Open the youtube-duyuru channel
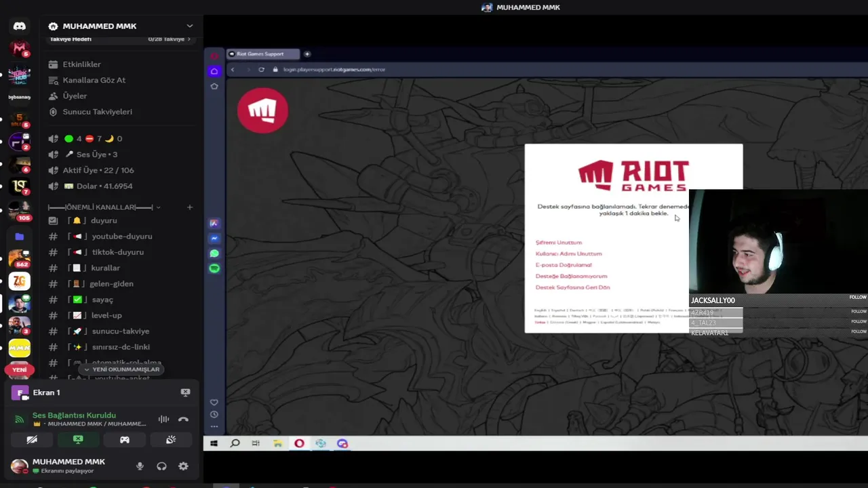Screen dimensions: 868x488 pos(121,237)
